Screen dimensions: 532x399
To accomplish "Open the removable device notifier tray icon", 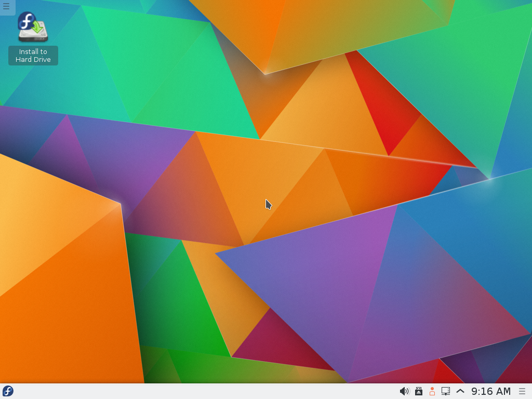I will [419, 391].
